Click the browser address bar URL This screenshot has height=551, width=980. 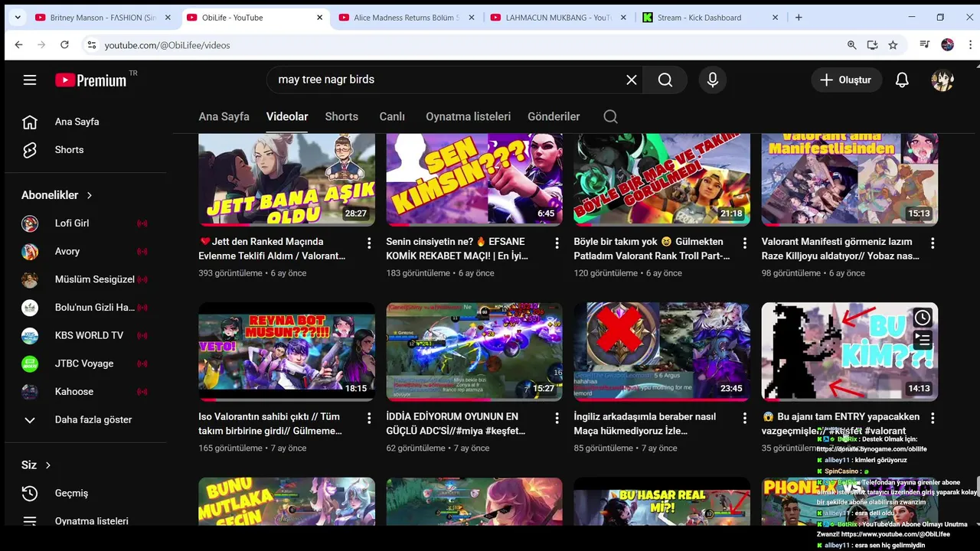coord(167,45)
